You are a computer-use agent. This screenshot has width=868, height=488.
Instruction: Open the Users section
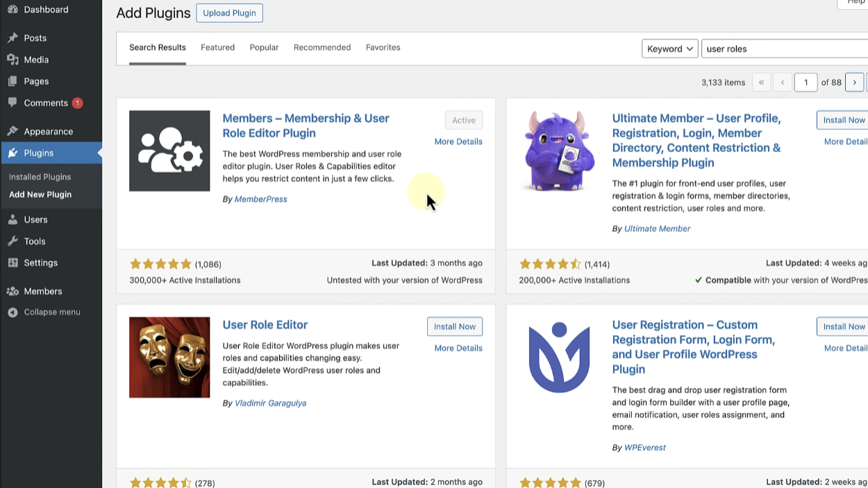pyautogui.click(x=35, y=219)
